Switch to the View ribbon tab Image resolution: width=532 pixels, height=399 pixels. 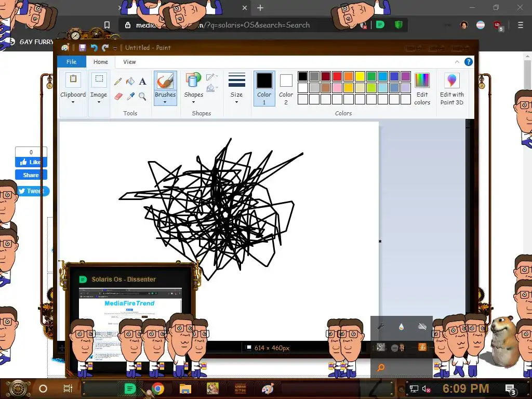[129, 62]
